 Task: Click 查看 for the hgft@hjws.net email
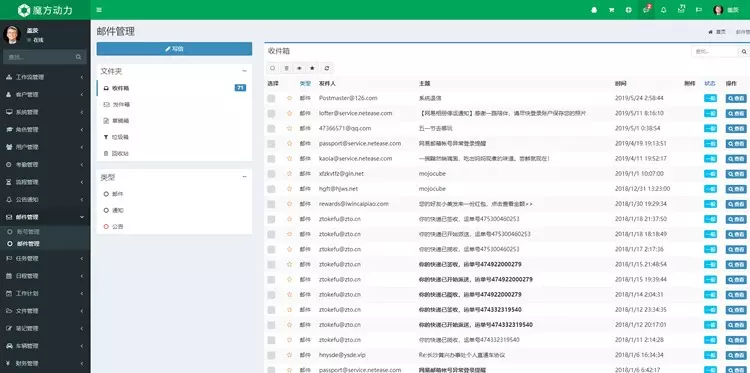736,189
